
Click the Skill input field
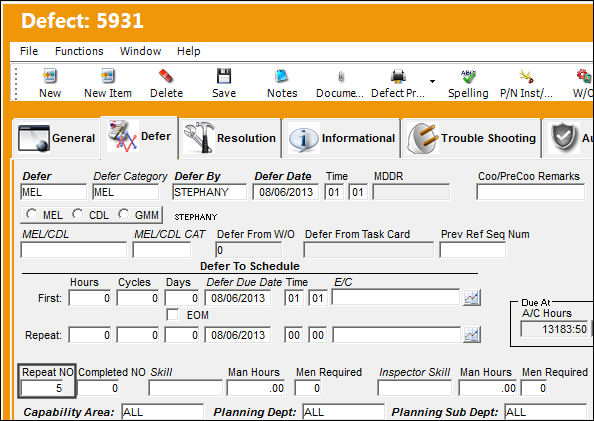coord(185,388)
